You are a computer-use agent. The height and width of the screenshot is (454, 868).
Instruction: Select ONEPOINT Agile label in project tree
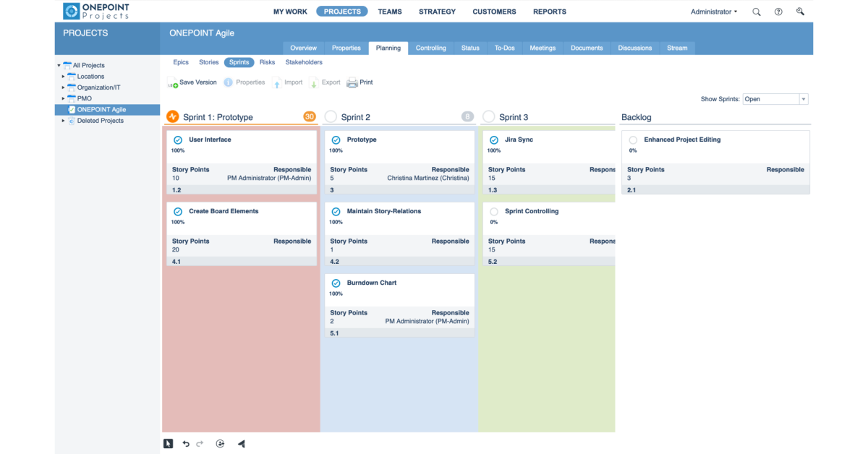[x=102, y=110]
